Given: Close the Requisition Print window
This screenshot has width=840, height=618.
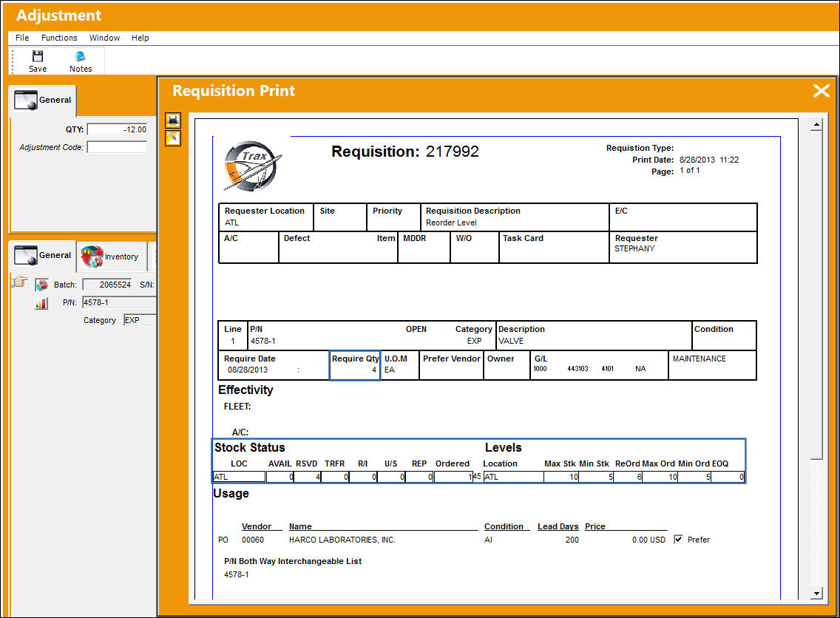Looking at the screenshot, I should pyautogui.click(x=821, y=91).
